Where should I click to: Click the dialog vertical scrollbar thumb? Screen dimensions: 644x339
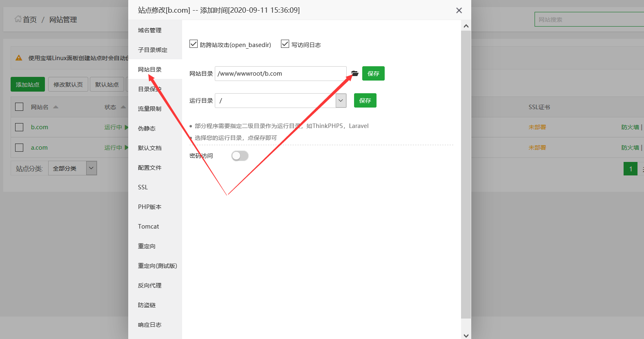(466, 175)
